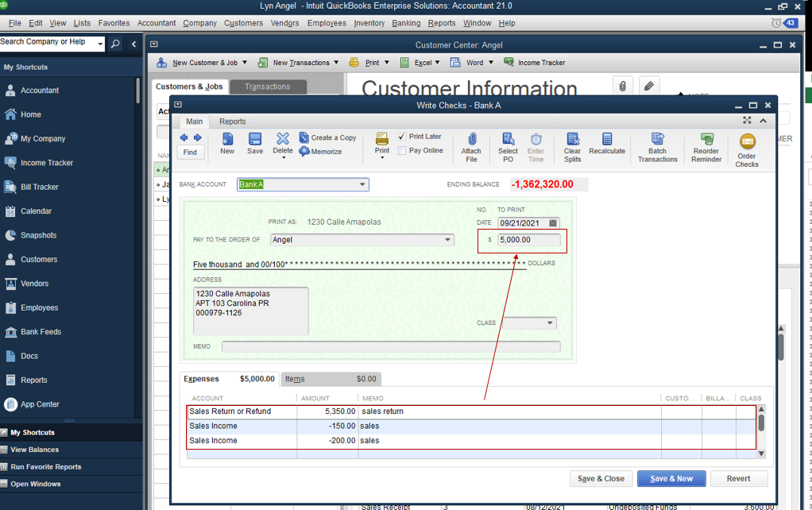The height and width of the screenshot is (510, 812).
Task: Attach File to check
Action: [471, 148]
